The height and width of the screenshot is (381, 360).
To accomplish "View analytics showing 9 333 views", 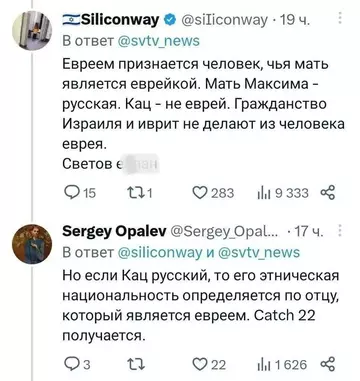I will tap(283, 193).
